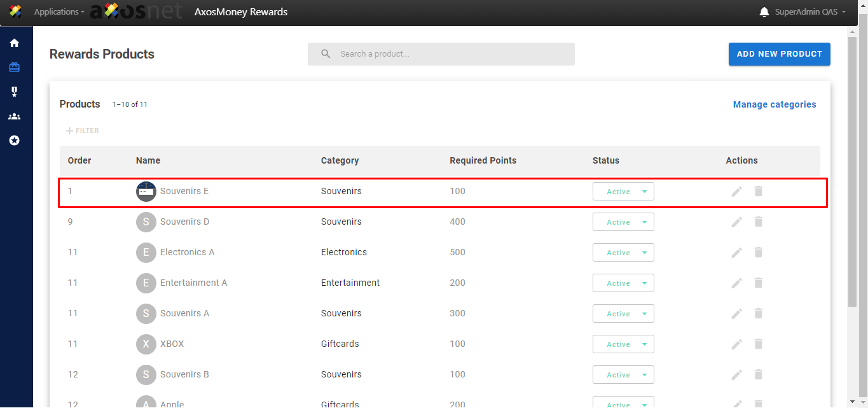This screenshot has height=408, width=868.
Task: Add a filter to products
Action: point(82,131)
